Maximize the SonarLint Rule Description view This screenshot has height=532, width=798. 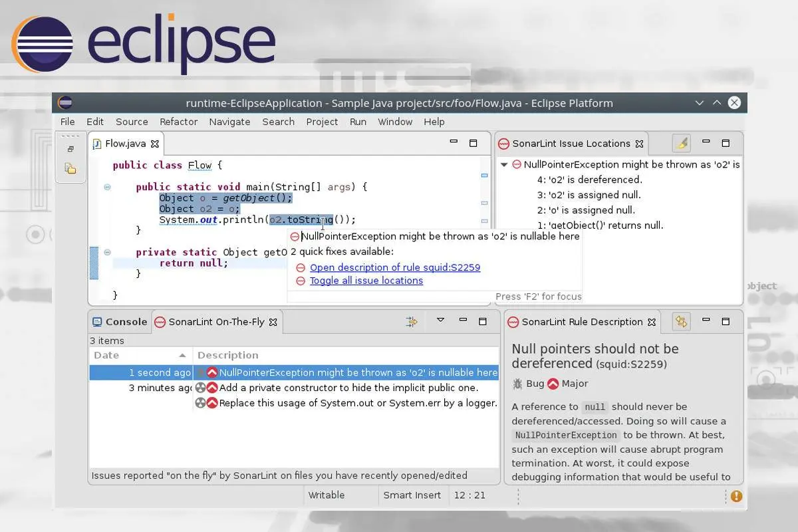pos(726,321)
